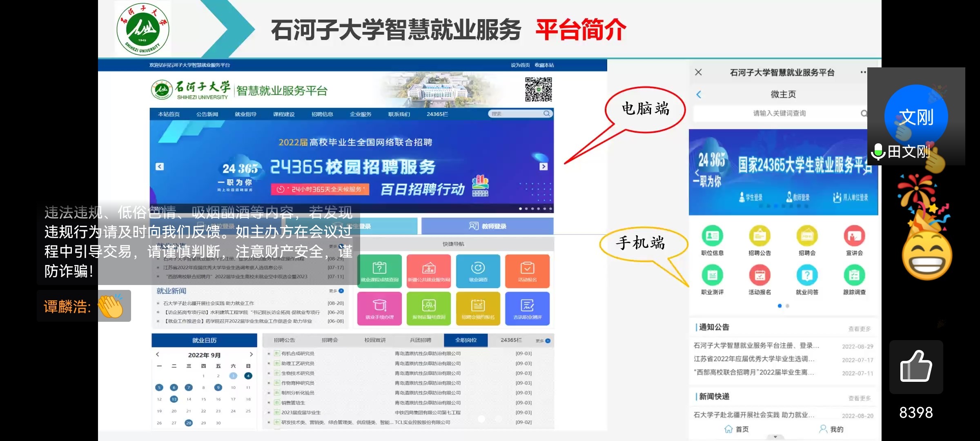Open orange 活动报名 tile in 快捷导航
Viewport: 980px width, 441px height.
click(x=527, y=271)
